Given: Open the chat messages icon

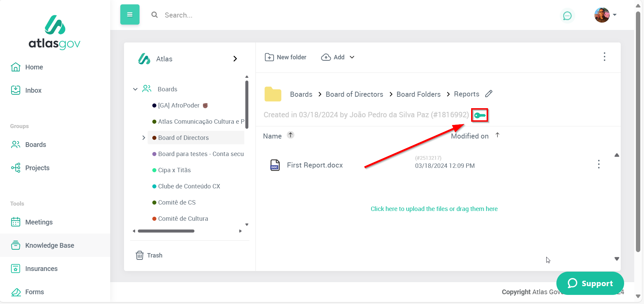Looking at the screenshot, I should point(567,16).
